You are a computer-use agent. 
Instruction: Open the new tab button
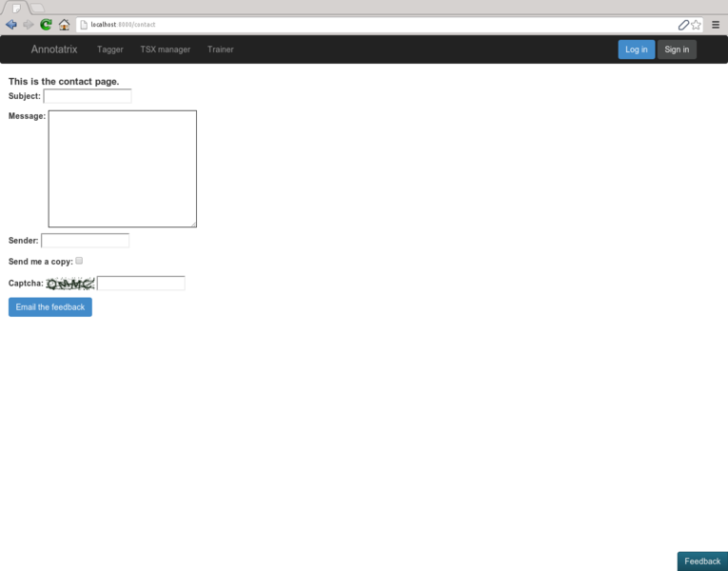pyautogui.click(x=37, y=8)
